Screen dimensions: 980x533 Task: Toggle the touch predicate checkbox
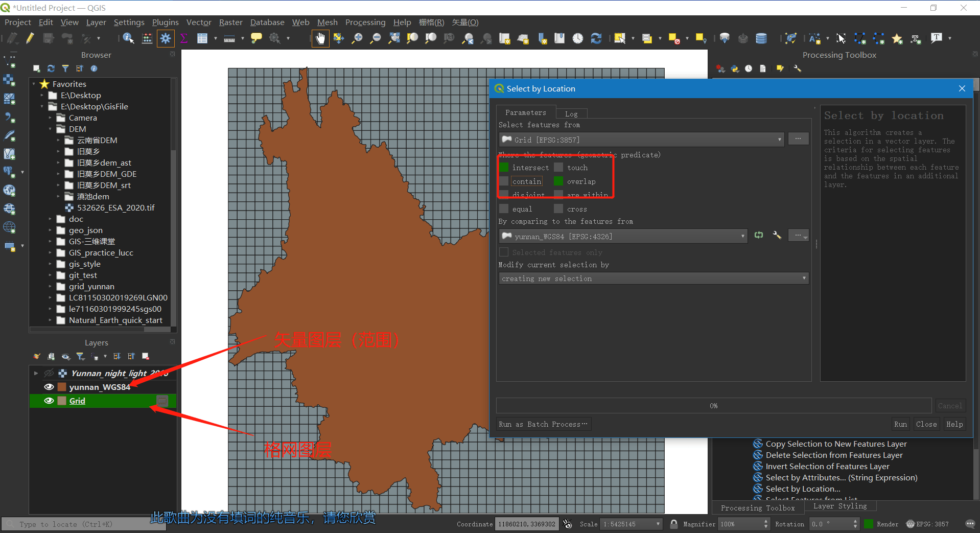point(558,167)
